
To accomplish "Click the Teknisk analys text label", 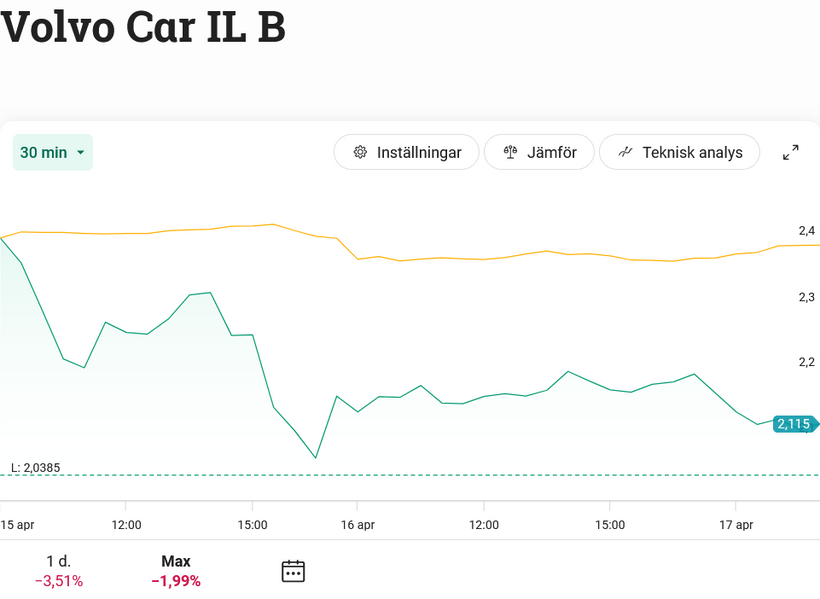I will pyautogui.click(x=692, y=153).
